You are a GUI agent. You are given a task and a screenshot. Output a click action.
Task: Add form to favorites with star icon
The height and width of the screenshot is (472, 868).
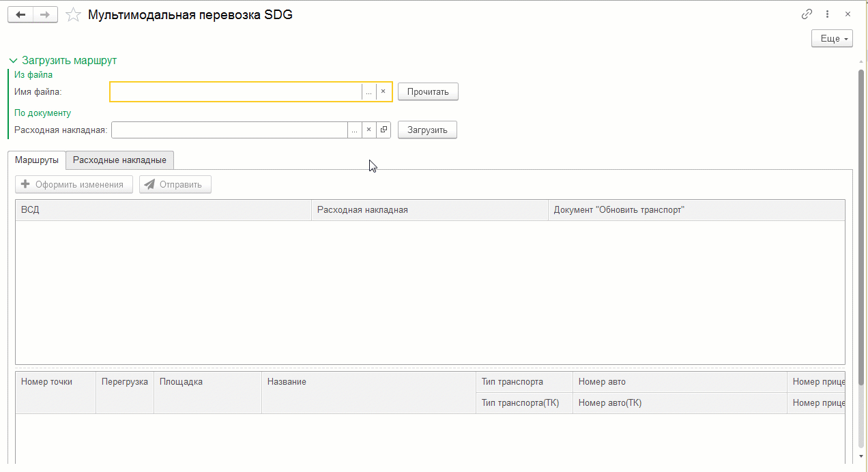coord(73,14)
